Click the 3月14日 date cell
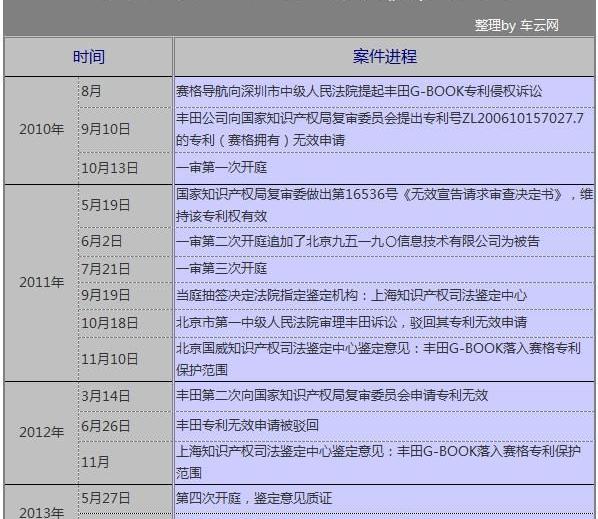The image size is (598, 519). point(125,396)
